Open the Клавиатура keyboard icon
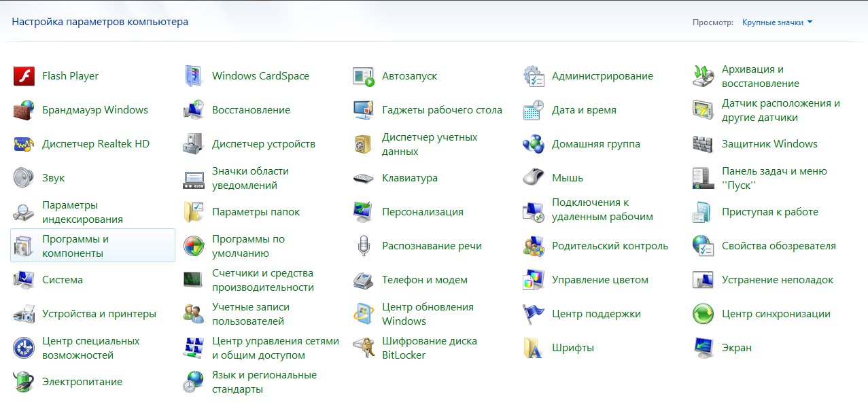Image resolution: width=868 pixels, height=411 pixels. click(x=364, y=178)
